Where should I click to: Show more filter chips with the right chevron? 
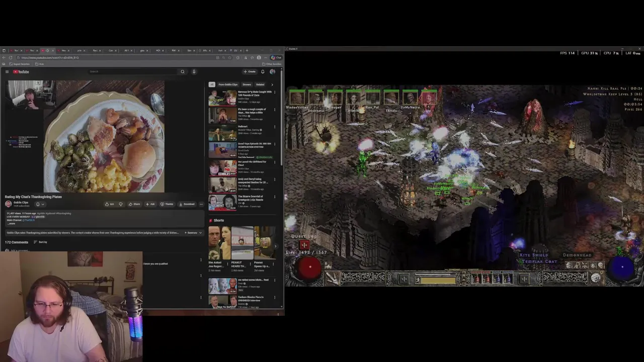coord(272,84)
